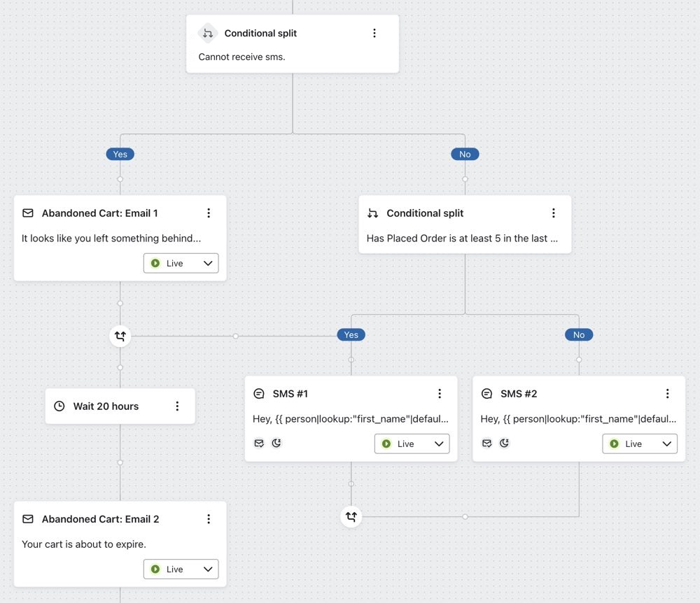This screenshot has height=603, width=700.
Task: Select the No branch badge leading to SMS #2
Action: click(x=578, y=334)
